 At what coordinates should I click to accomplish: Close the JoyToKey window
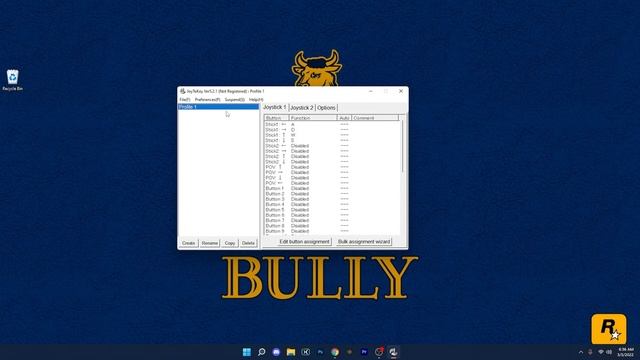pyautogui.click(x=401, y=91)
